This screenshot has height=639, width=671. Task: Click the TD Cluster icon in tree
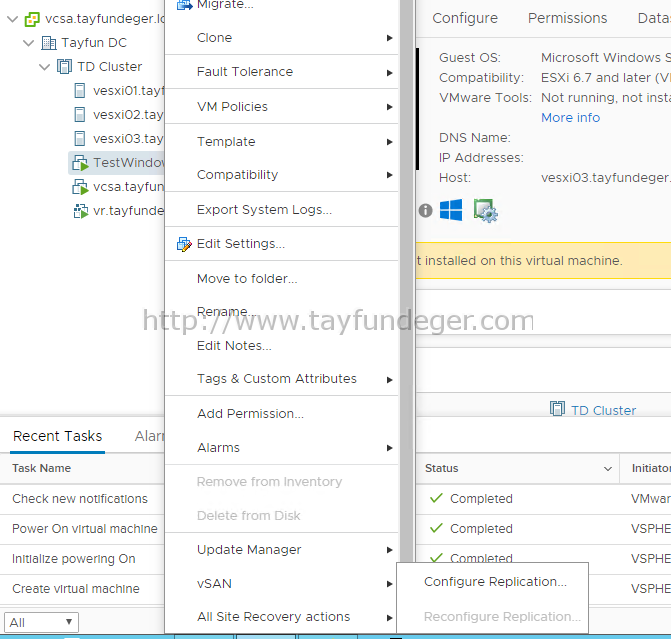(65, 67)
